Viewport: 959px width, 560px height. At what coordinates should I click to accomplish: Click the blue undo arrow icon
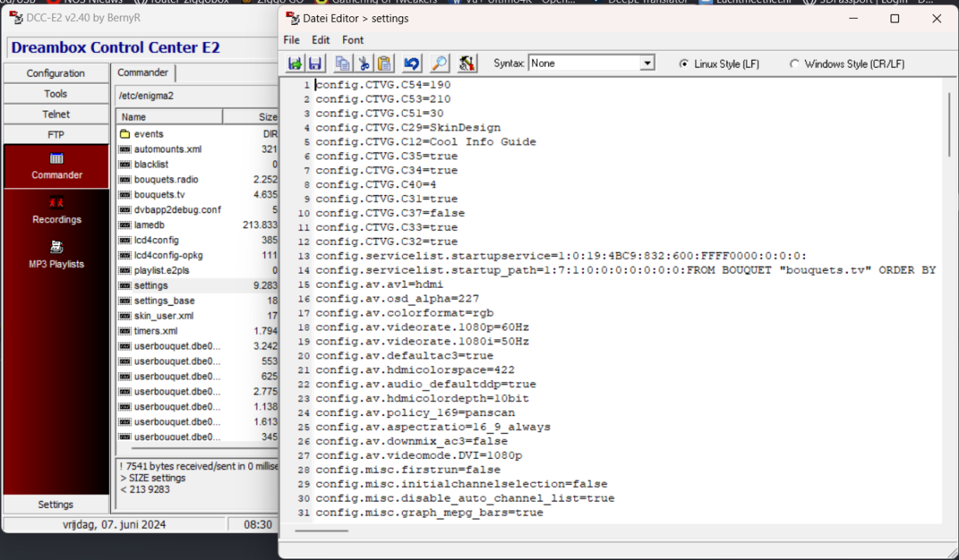411,64
